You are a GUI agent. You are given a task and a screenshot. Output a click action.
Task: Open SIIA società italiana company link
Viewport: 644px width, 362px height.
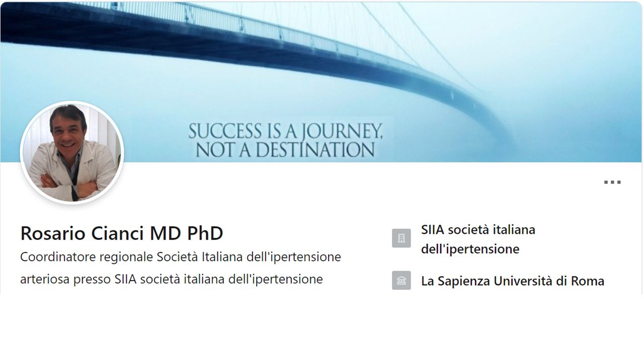(478, 230)
